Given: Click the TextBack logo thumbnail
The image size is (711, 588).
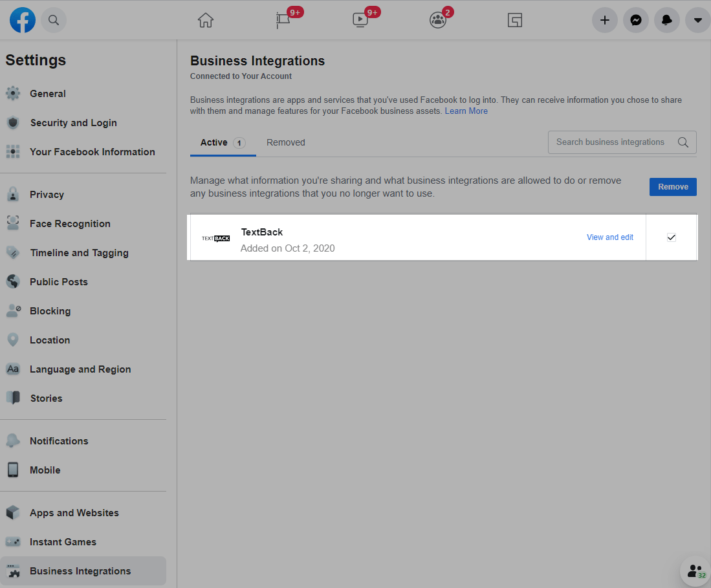Looking at the screenshot, I should [x=216, y=239].
